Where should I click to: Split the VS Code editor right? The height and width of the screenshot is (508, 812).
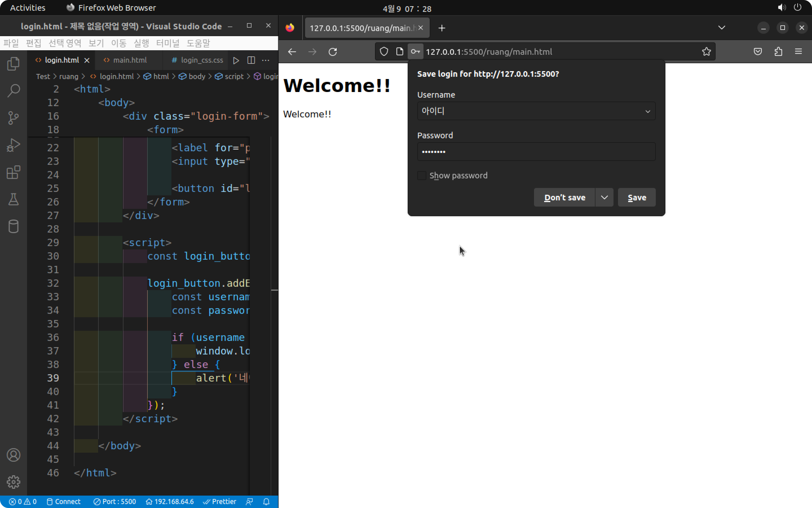251,60
